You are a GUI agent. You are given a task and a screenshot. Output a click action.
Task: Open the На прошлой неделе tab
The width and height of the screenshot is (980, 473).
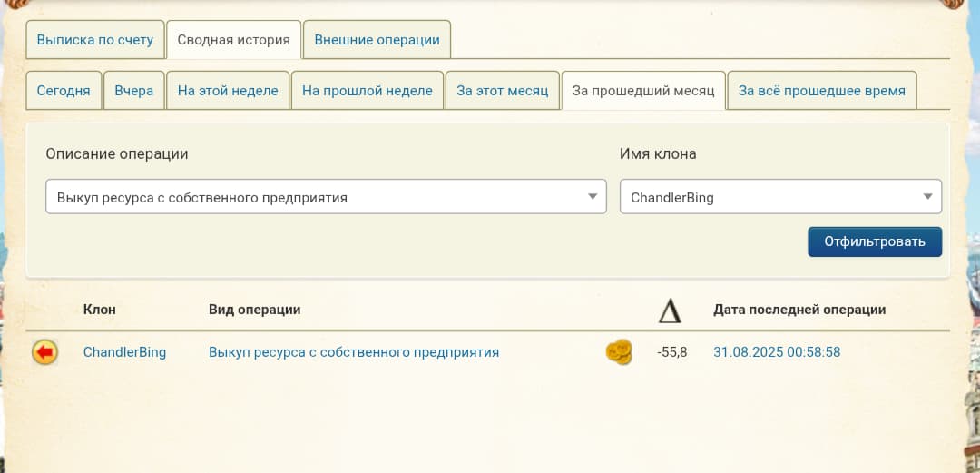tap(367, 91)
